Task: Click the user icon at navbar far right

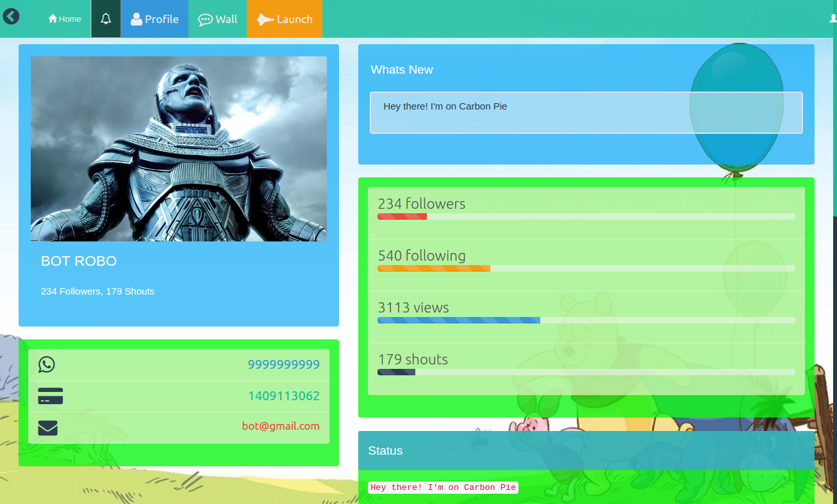Action: [833, 19]
